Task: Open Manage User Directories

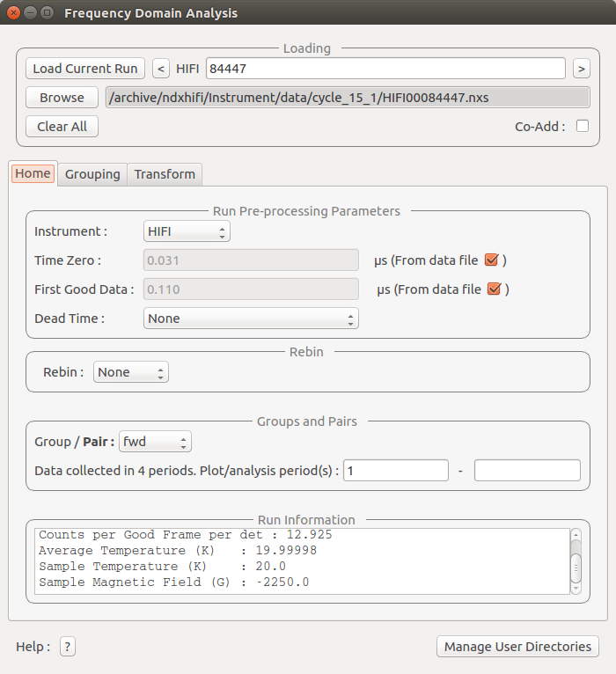Action: click(517, 647)
